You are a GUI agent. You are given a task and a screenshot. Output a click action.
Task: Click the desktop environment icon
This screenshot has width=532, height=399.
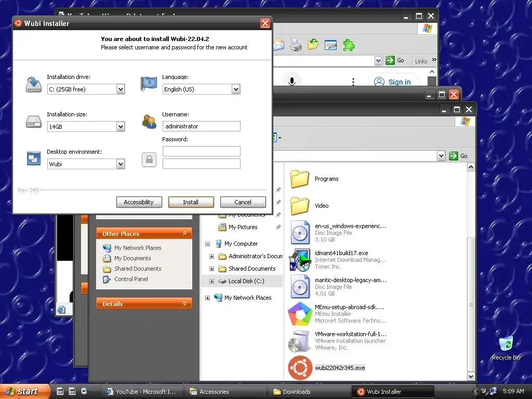point(34,158)
